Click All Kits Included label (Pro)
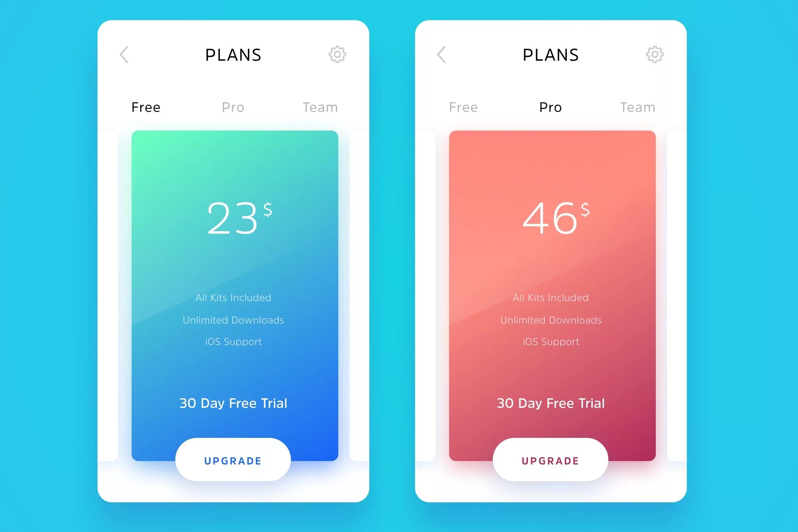 551,297
